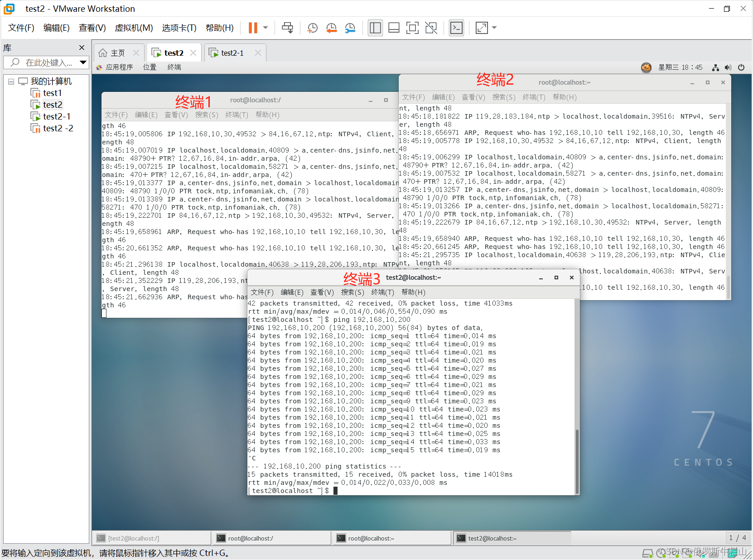Toggle the thumbnail bar view icon
This screenshot has height=560, width=753.
click(x=394, y=28)
